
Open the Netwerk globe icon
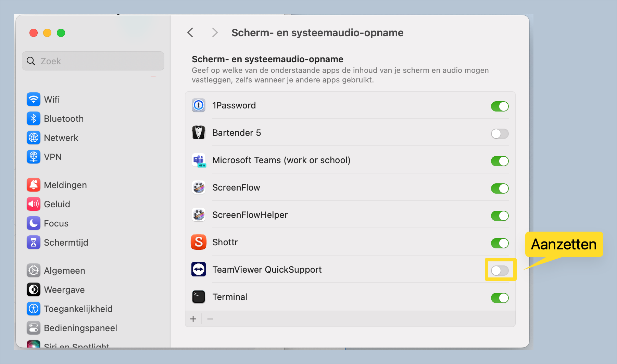[34, 138]
